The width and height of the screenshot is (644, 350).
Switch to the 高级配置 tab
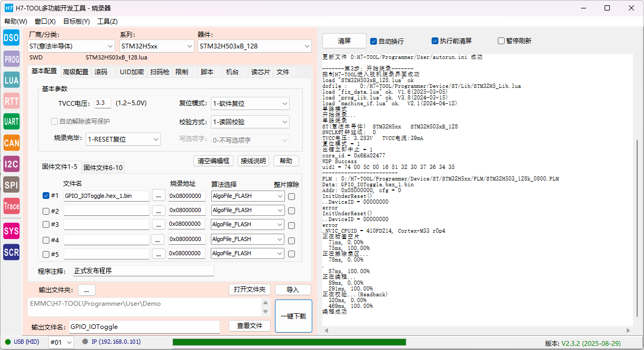coord(76,72)
